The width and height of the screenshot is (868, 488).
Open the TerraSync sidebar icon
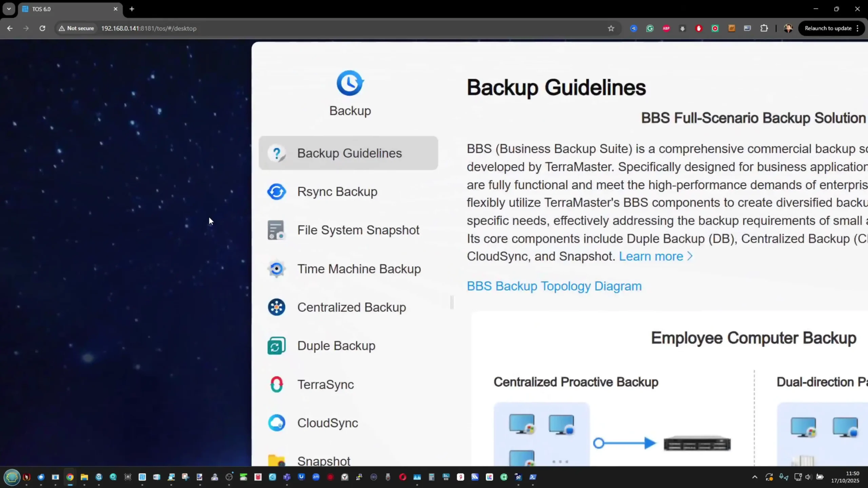276,384
